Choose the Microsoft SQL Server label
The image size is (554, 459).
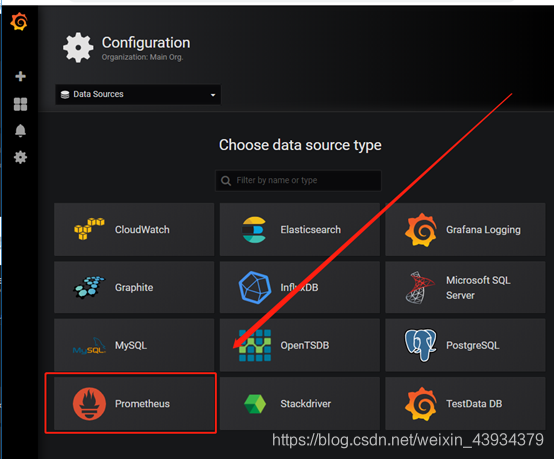tap(478, 288)
